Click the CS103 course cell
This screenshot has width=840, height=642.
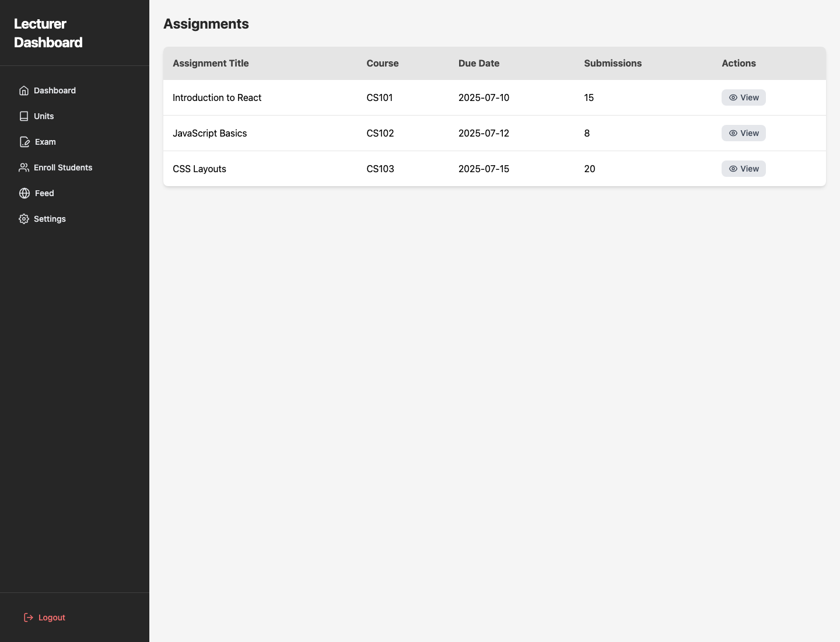[380, 169]
